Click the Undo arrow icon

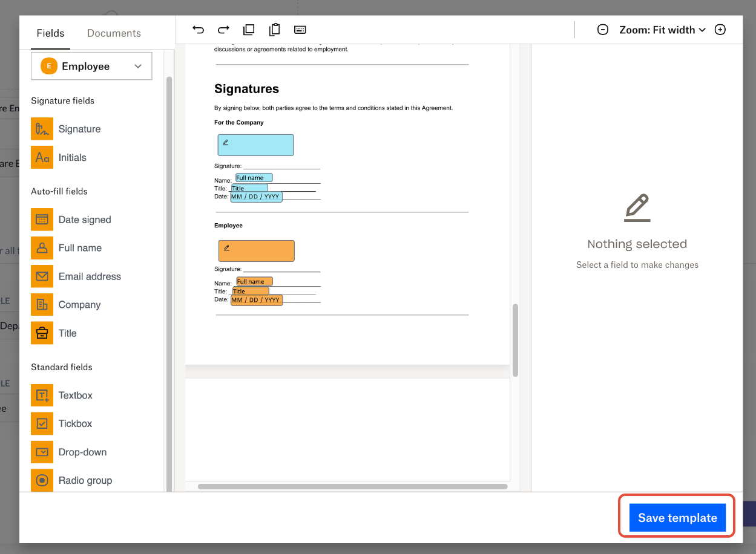pyautogui.click(x=198, y=30)
